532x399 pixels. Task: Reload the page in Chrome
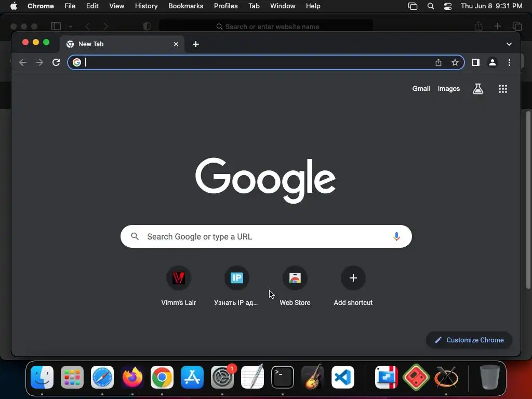tap(56, 62)
